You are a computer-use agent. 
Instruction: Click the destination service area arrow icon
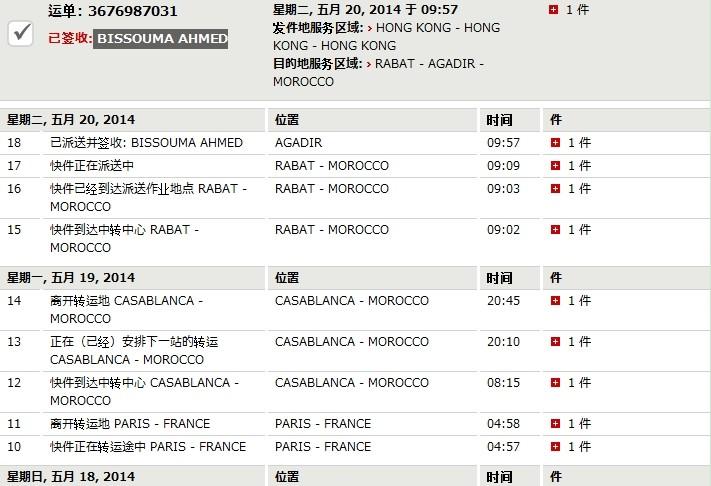point(371,64)
